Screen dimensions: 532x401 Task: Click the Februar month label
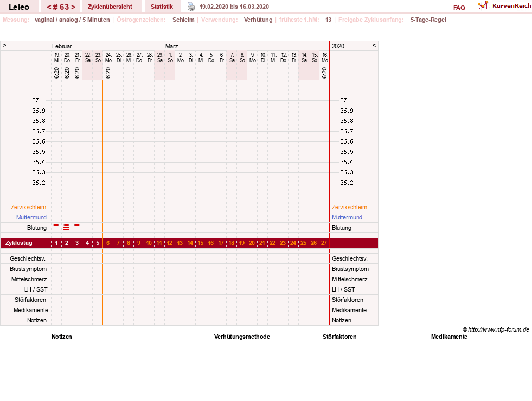tap(62, 46)
